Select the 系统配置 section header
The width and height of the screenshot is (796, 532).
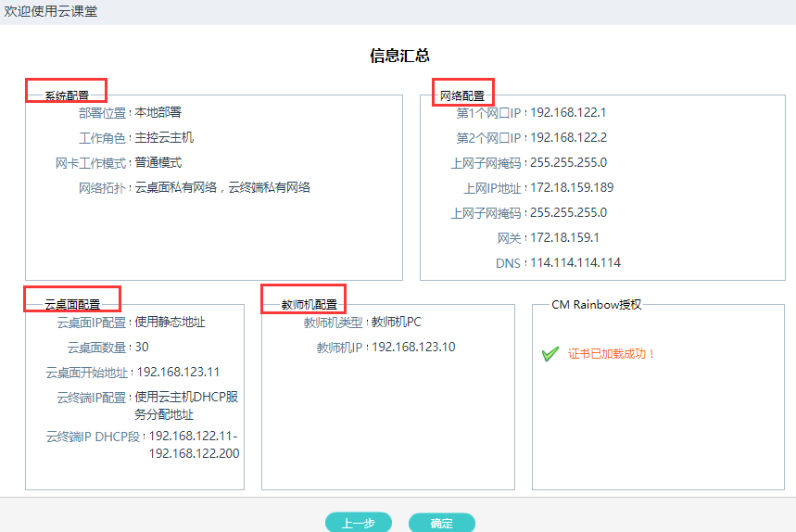coord(68,95)
